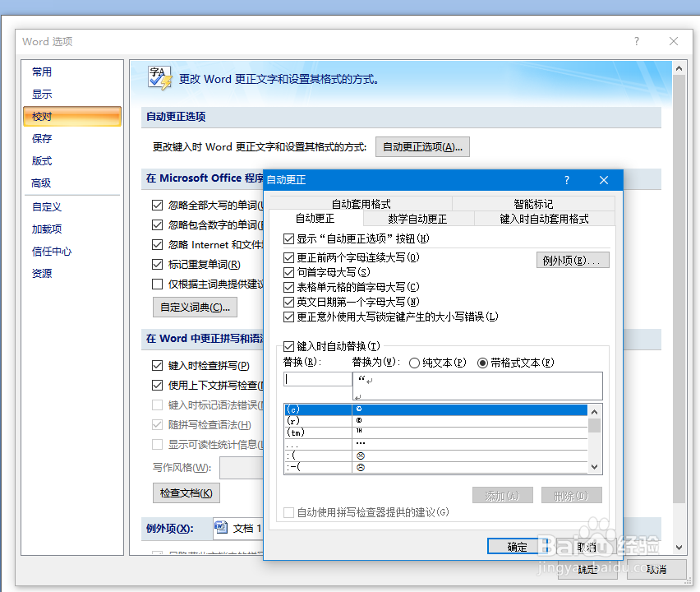Select the 带格式文本 radio button
This screenshot has width=700, height=592.
point(482,363)
